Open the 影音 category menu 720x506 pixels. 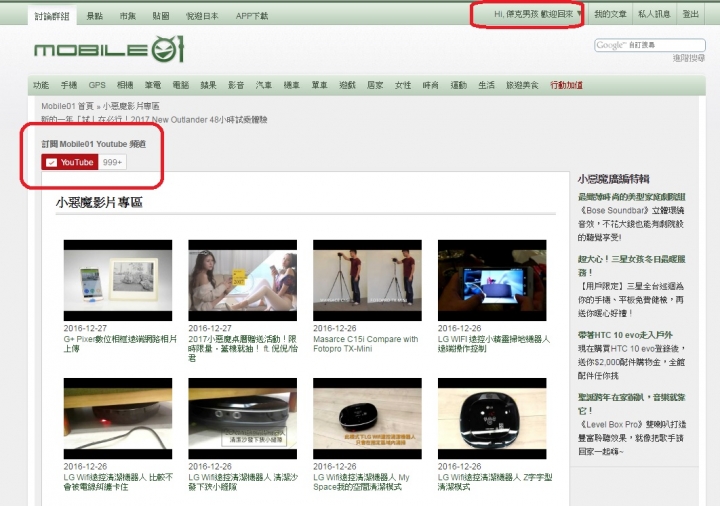(x=236, y=85)
